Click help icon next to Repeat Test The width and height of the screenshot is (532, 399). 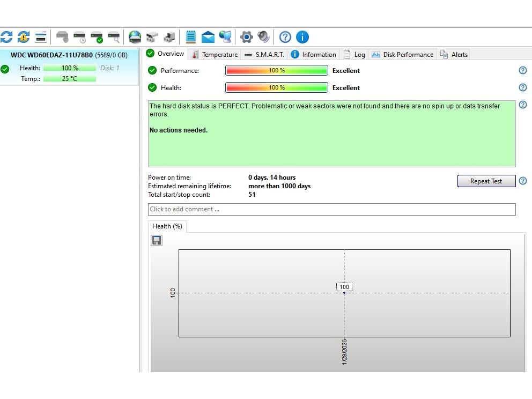pyautogui.click(x=523, y=181)
